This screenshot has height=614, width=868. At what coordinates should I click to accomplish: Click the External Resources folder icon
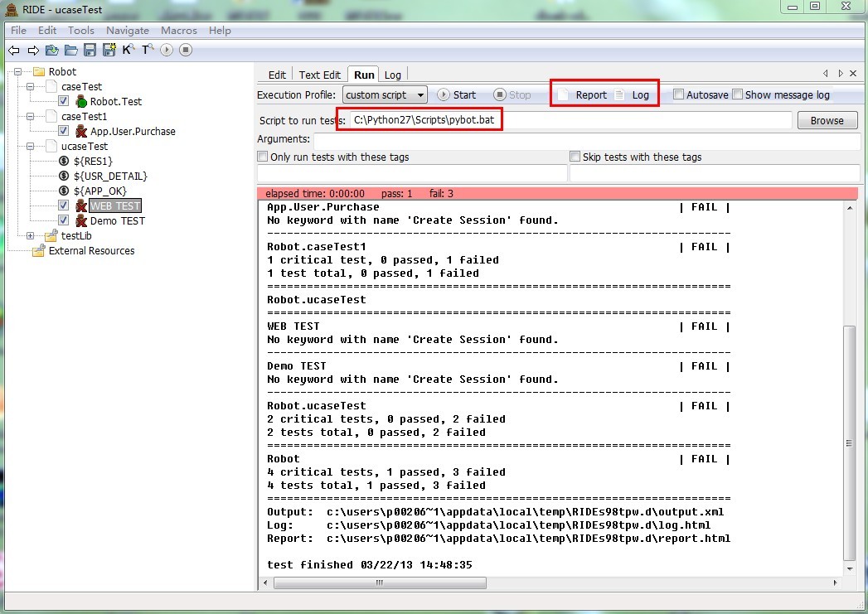pos(39,250)
